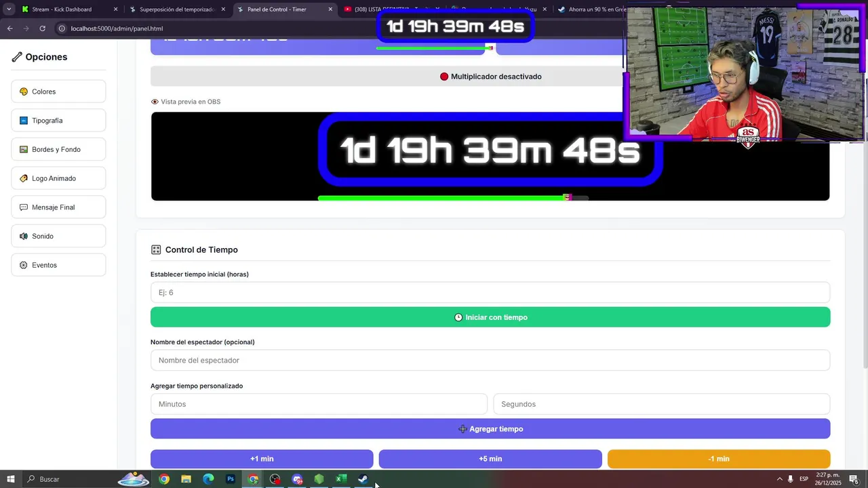This screenshot has width=868, height=488.
Task: Click the eye icon beside Vista previa en OBS
Action: coord(155,102)
